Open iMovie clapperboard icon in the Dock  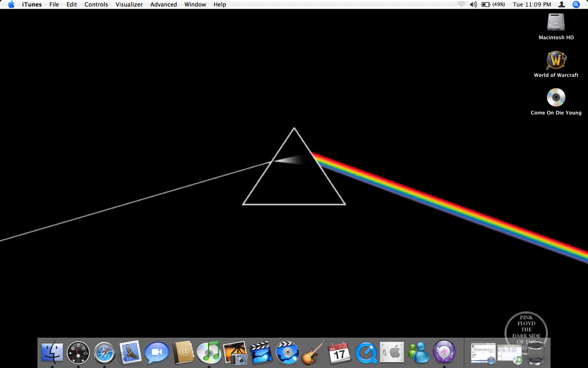click(x=261, y=352)
